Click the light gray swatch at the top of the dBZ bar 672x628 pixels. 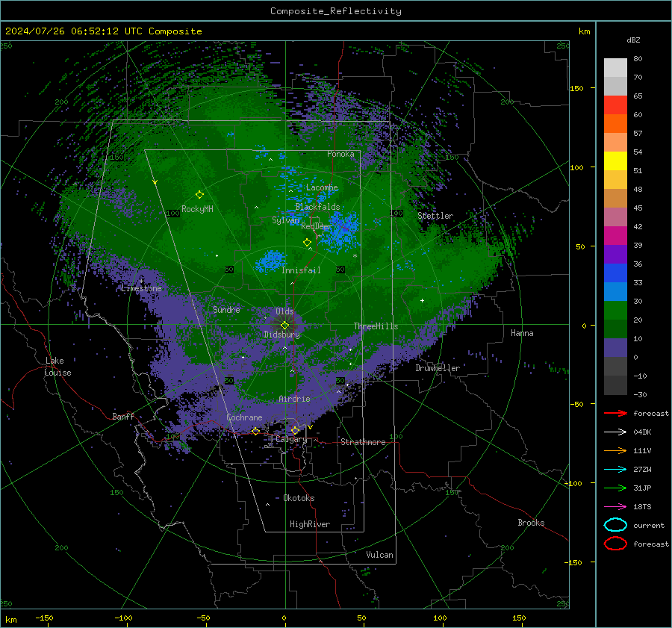(x=615, y=68)
